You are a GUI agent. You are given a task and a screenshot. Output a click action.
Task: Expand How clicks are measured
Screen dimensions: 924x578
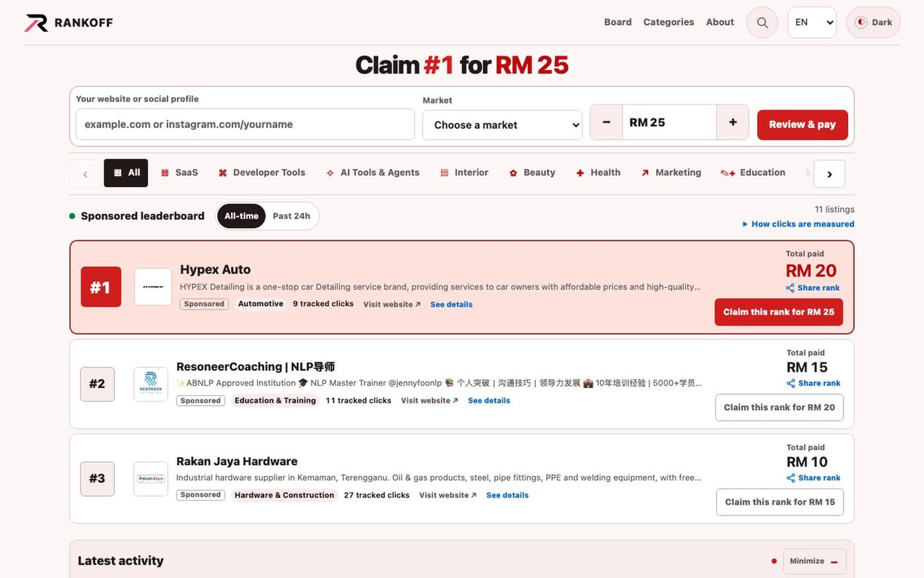798,224
